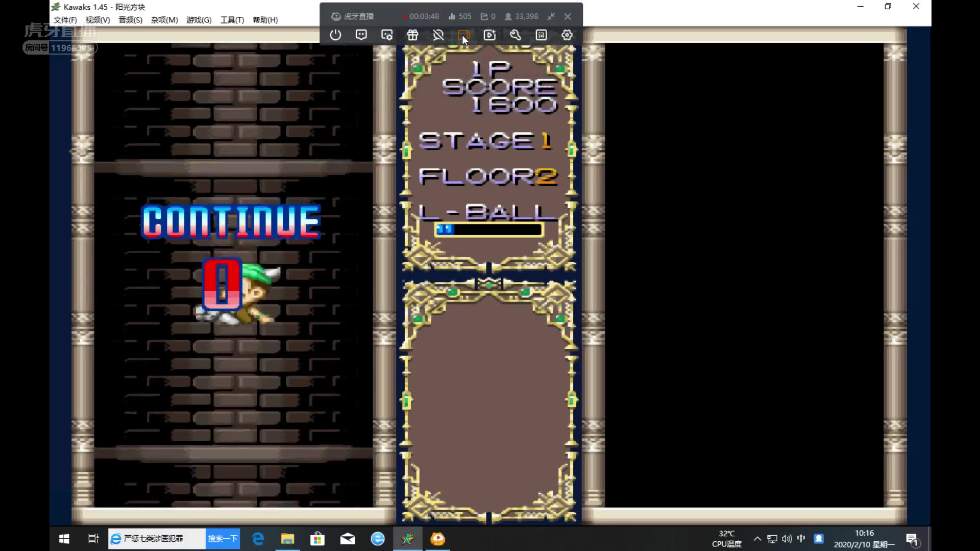Open the 工具(T) menu dropdown
The height and width of the screenshot is (551, 980).
[232, 20]
